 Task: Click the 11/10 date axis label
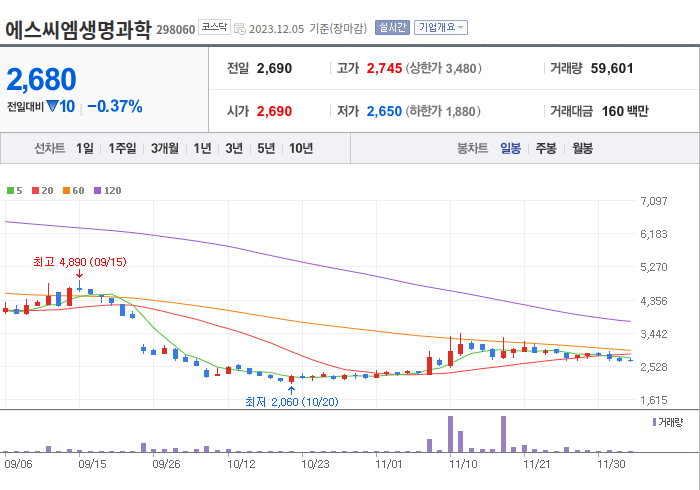463,464
